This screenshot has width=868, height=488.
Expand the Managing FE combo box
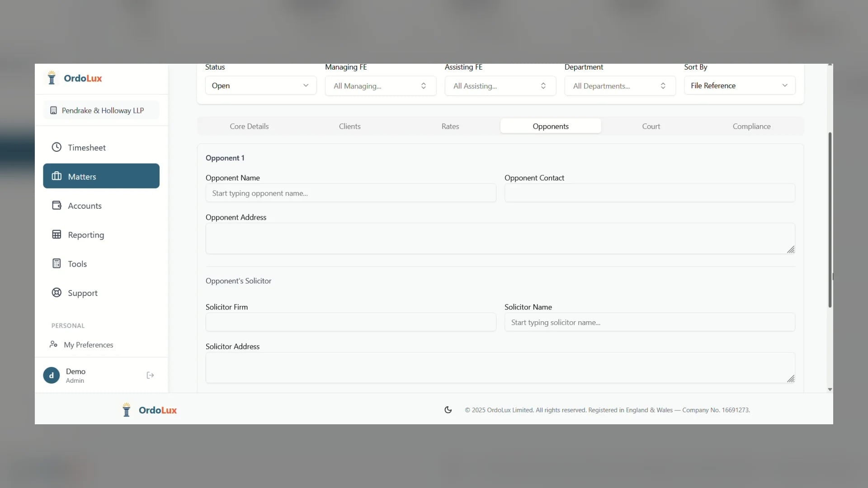380,86
